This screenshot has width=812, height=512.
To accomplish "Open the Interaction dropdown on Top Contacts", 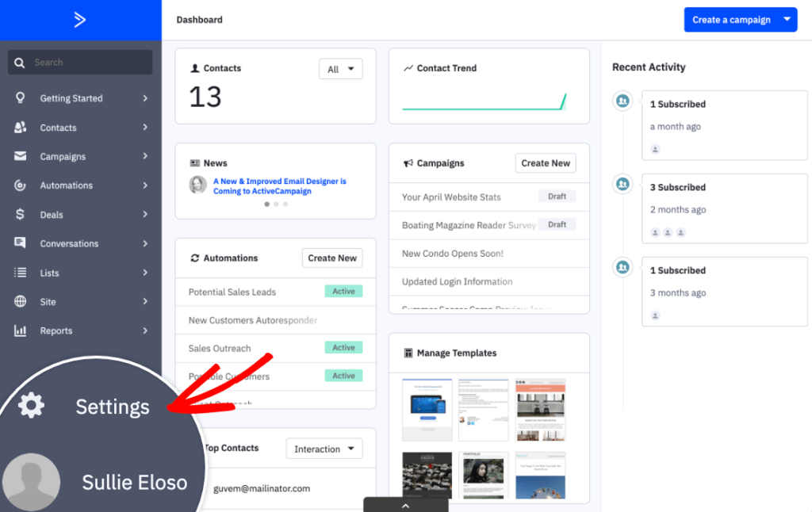I will pyautogui.click(x=324, y=448).
